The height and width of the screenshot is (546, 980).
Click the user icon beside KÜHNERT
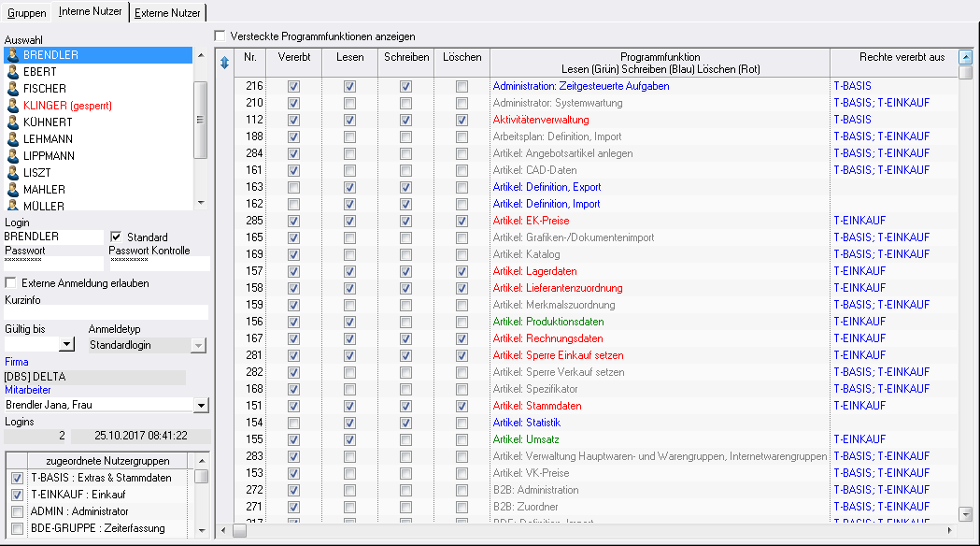pos(13,122)
